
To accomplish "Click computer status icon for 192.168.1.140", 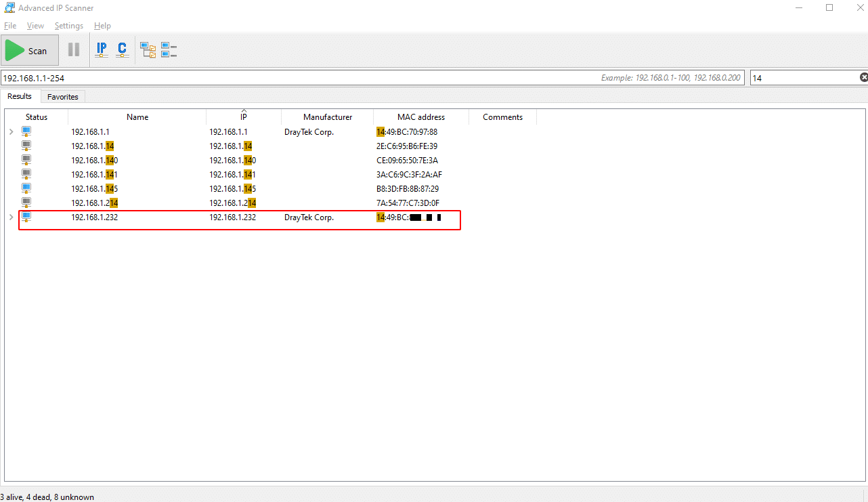I will pyautogui.click(x=26, y=160).
